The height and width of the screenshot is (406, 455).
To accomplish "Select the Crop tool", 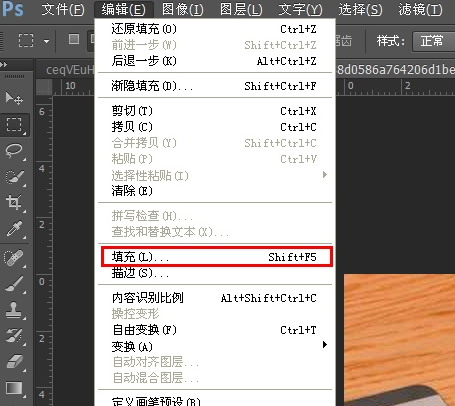I will pyautogui.click(x=14, y=202).
